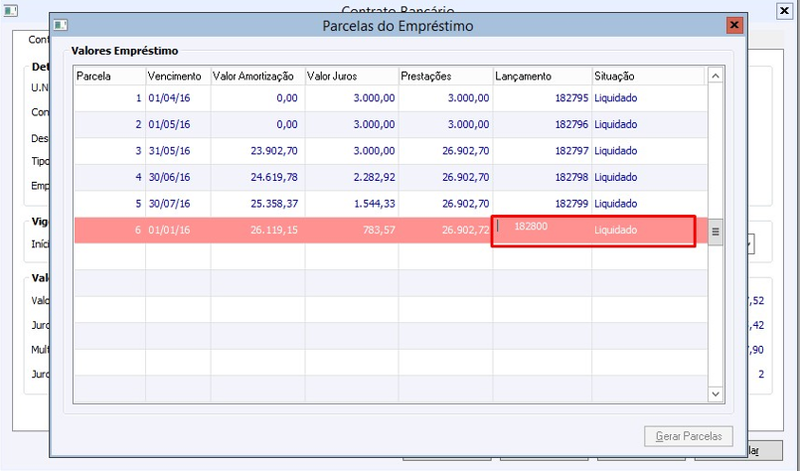Select the date 31/05/16
The width and height of the screenshot is (800, 471).
tap(169, 151)
